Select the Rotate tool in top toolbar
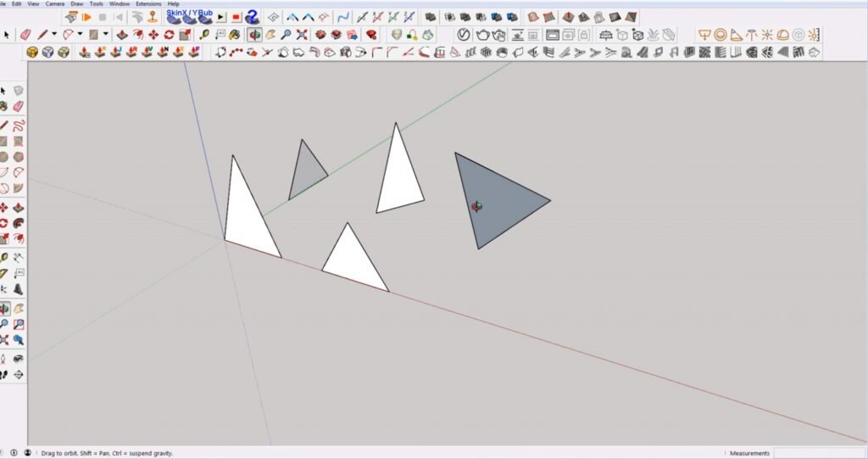868x459 pixels. point(169,35)
